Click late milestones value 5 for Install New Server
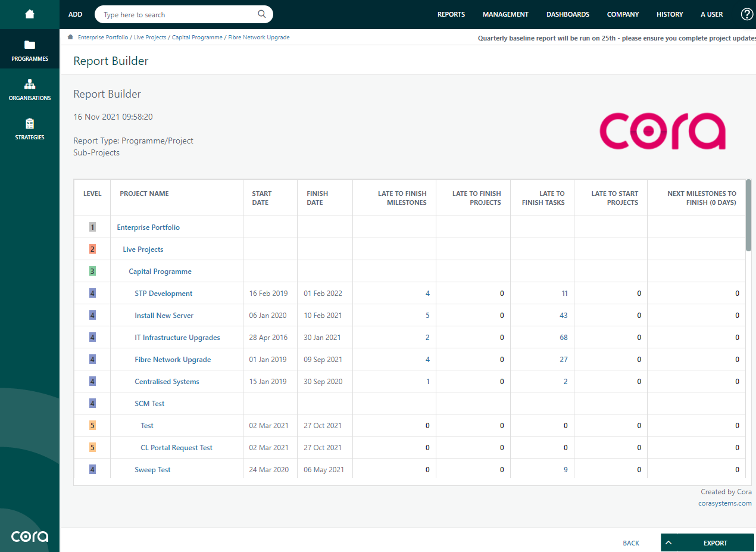Screen dimensions: 756x552 tap(427, 316)
